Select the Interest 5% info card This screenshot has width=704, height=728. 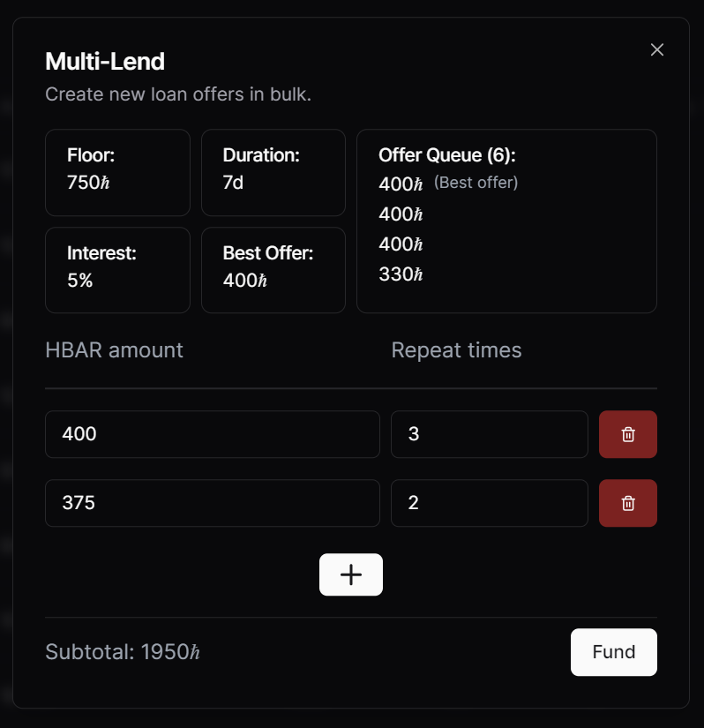click(117, 269)
